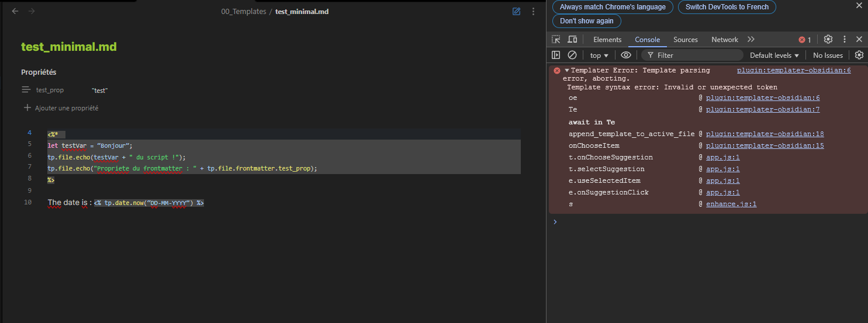Toggle the console sidebar
868x323 pixels.
click(556, 55)
